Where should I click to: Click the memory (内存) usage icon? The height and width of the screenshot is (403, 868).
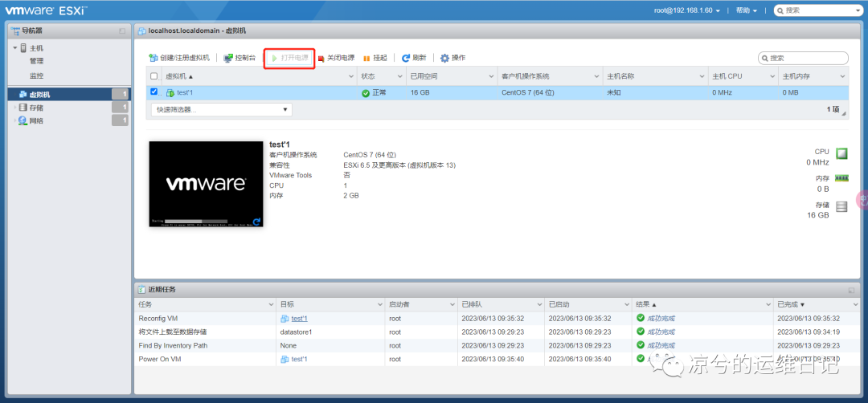[x=841, y=178]
